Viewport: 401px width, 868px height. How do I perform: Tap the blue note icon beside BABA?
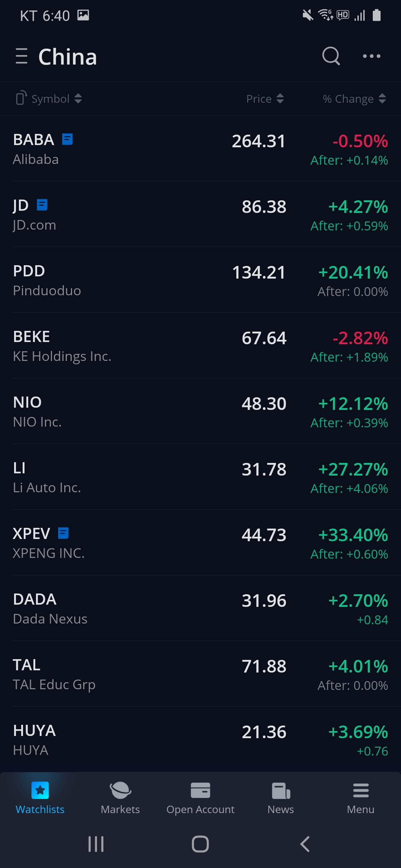click(x=67, y=139)
